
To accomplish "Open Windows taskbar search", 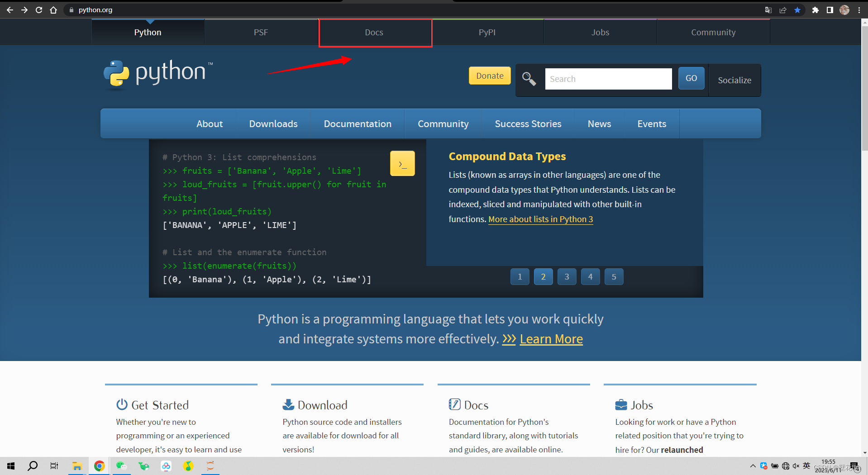I will [33, 466].
